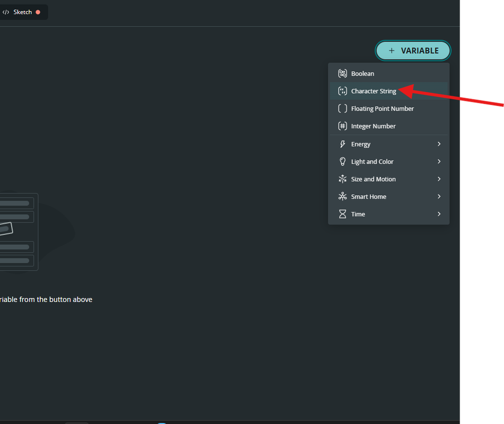Click the Smart Home icon
504x424 pixels.
click(343, 196)
